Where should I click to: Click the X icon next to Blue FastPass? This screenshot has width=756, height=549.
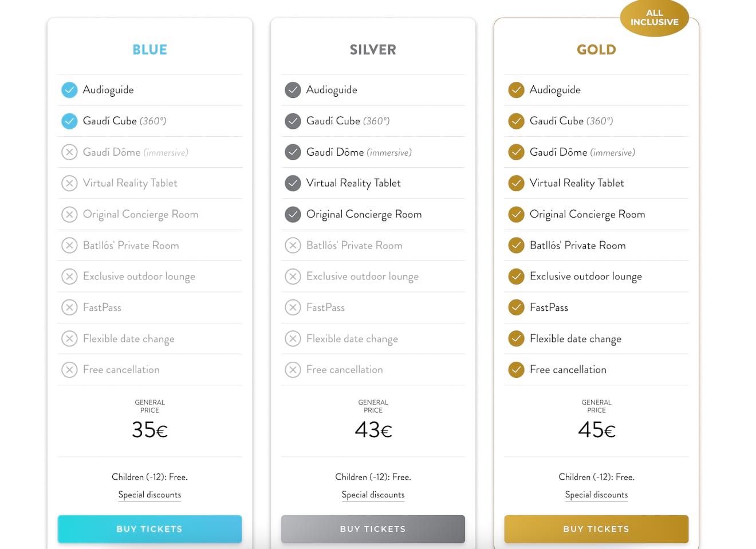pyautogui.click(x=69, y=307)
